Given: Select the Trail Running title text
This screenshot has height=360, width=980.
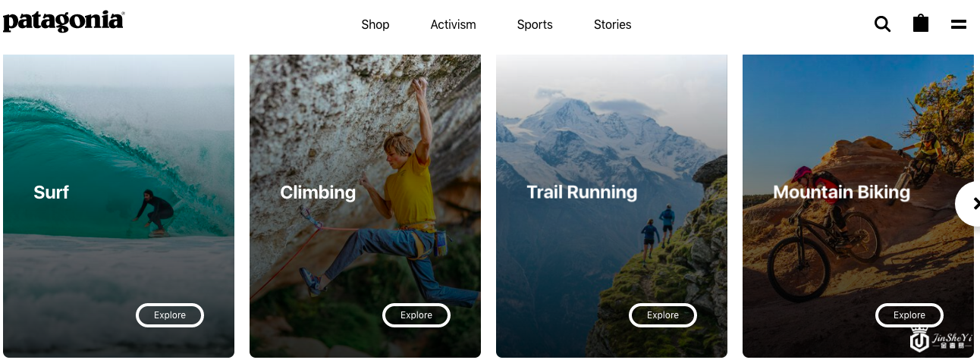Looking at the screenshot, I should [582, 193].
